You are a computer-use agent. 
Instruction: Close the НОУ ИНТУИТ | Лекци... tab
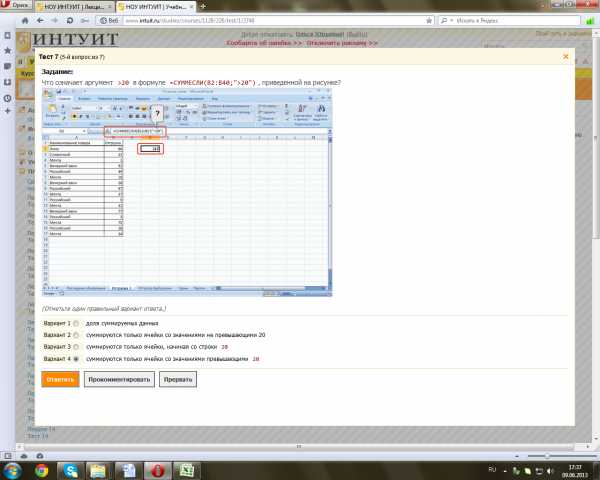110,7
